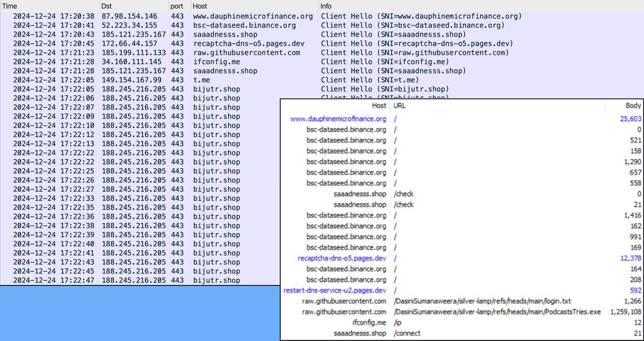
Task: Select the timestamp 2024-12-24 17:20:41
Action: (x=53, y=26)
